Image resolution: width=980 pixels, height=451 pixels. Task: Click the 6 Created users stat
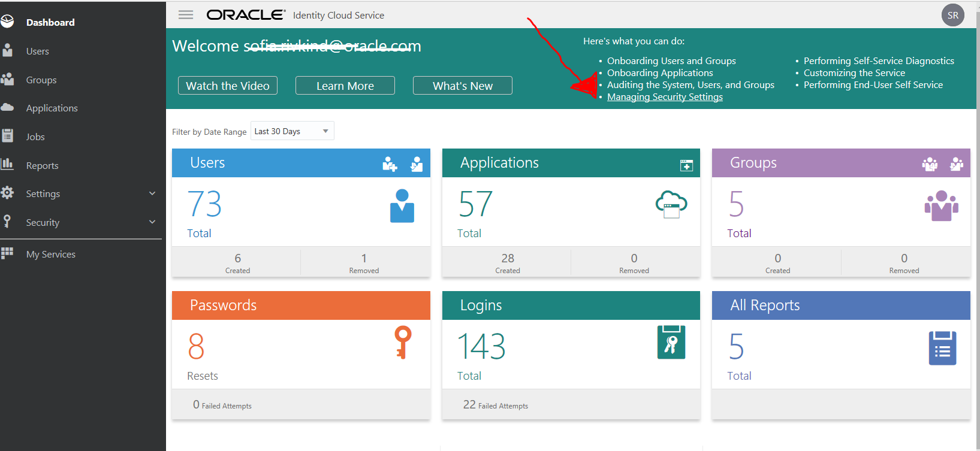tap(237, 262)
